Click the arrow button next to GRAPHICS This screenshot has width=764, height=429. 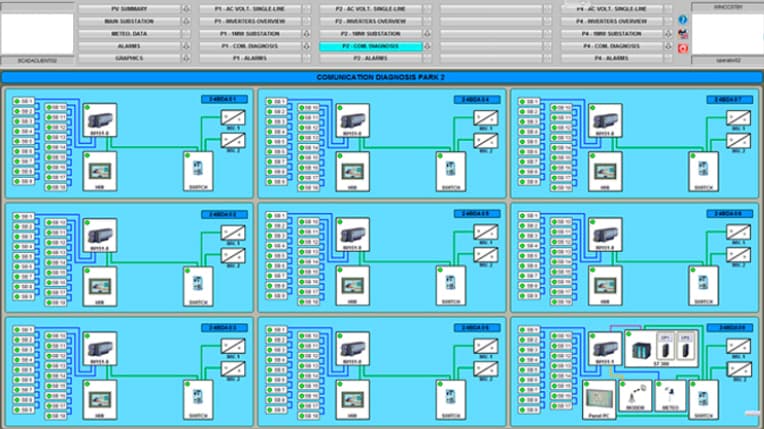click(x=186, y=58)
